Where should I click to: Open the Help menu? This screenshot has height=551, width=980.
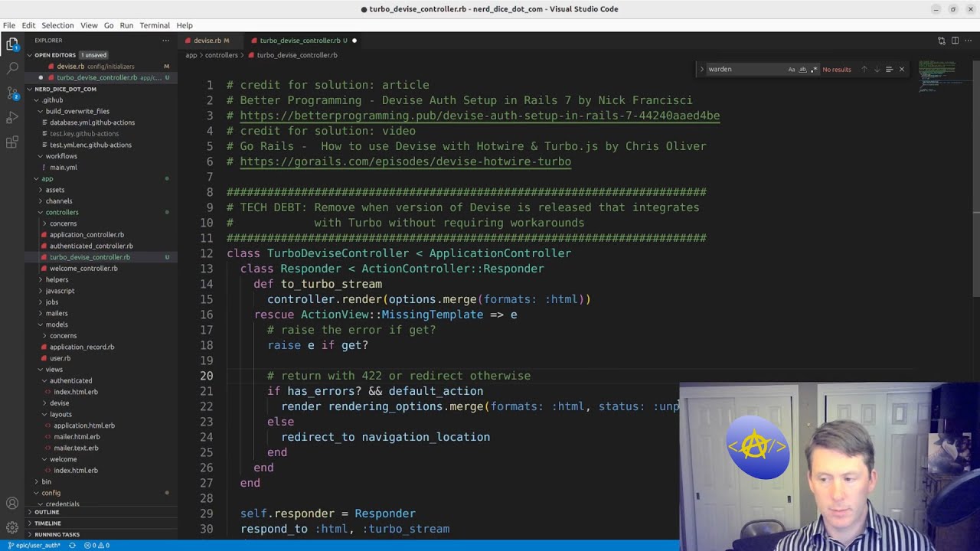(x=185, y=25)
